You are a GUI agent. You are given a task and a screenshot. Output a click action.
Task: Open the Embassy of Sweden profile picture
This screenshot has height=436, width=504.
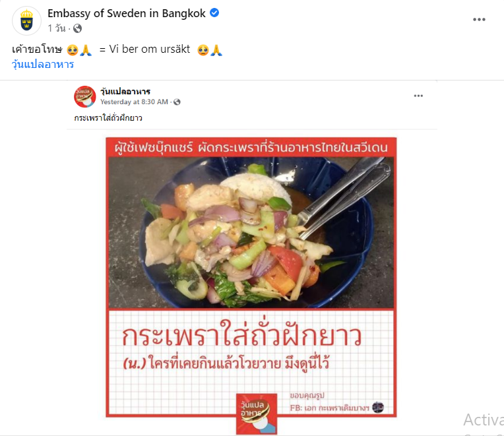point(26,20)
